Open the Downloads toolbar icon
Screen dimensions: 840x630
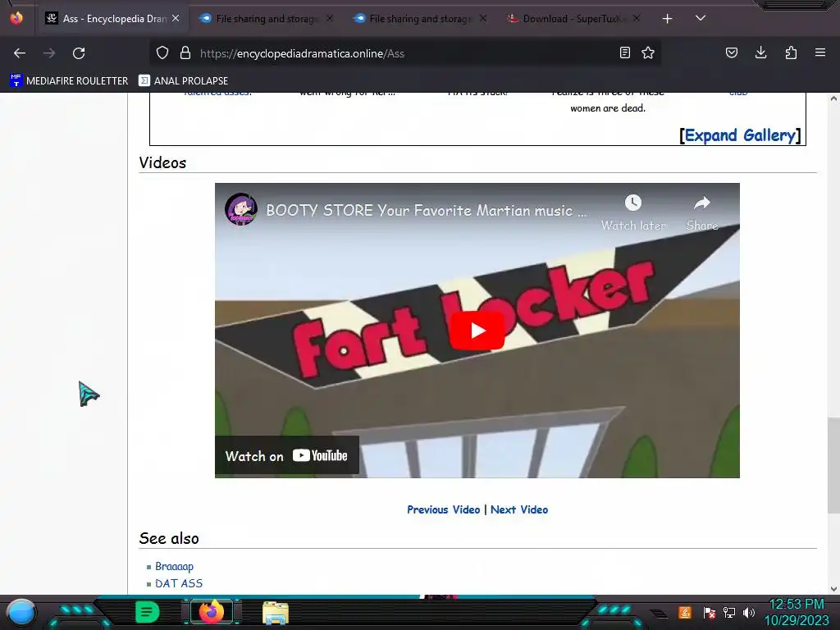click(760, 52)
